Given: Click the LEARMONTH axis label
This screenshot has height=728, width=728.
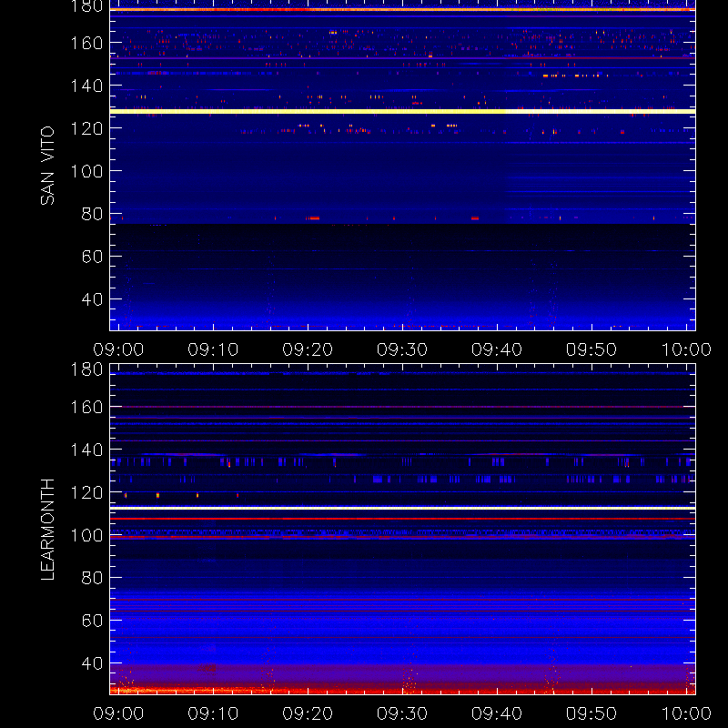Looking at the screenshot, I should pyautogui.click(x=47, y=530).
